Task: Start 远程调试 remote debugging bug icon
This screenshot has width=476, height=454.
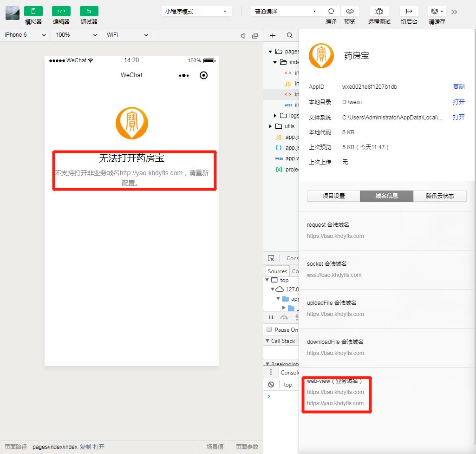Action: pos(379,11)
